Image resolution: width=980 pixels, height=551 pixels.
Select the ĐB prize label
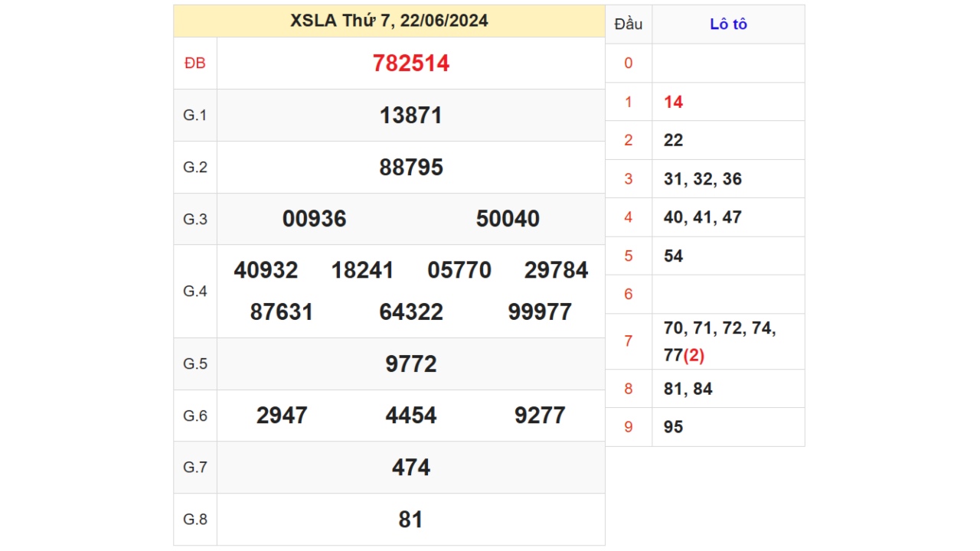coord(195,64)
